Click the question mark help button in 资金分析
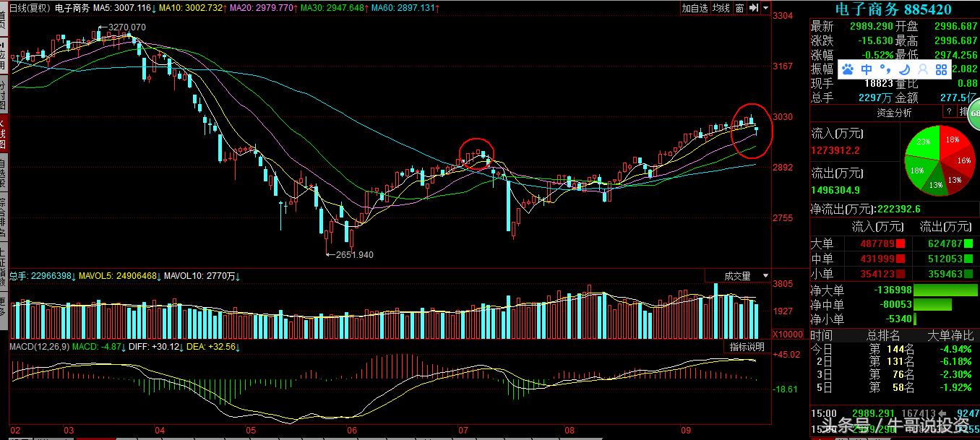This screenshot has width=980, height=440. pyautogui.click(x=948, y=112)
